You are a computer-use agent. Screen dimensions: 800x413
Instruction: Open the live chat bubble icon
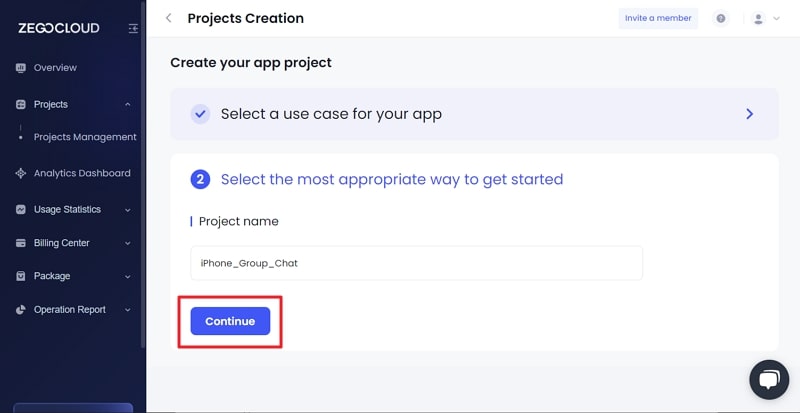[769, 379]
